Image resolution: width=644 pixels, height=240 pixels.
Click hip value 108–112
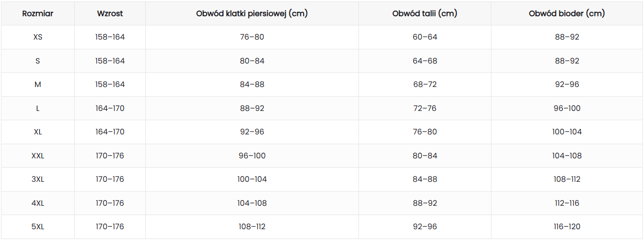coord(567,179)
